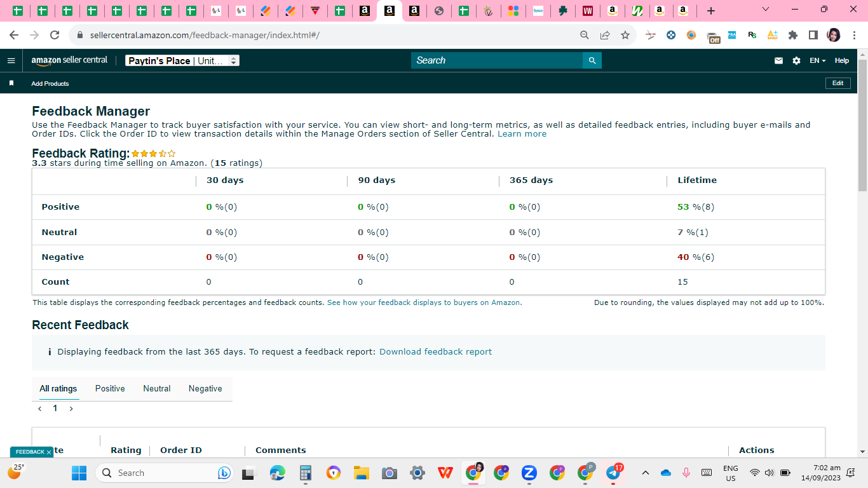Click the page vertical scrollbar
Image resolution: width=868 pixels, height=488 pixels.
coord(862,125)
